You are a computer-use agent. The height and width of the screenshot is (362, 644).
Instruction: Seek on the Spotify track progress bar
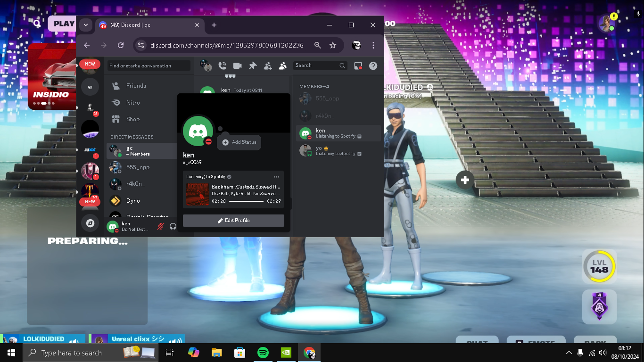(246, 201)
